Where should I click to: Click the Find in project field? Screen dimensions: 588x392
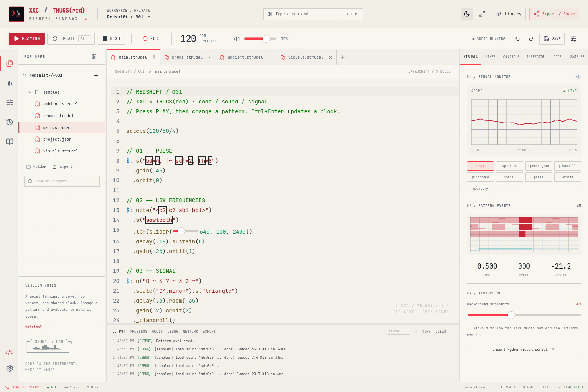pyautogui.click(x=62, y=181)
